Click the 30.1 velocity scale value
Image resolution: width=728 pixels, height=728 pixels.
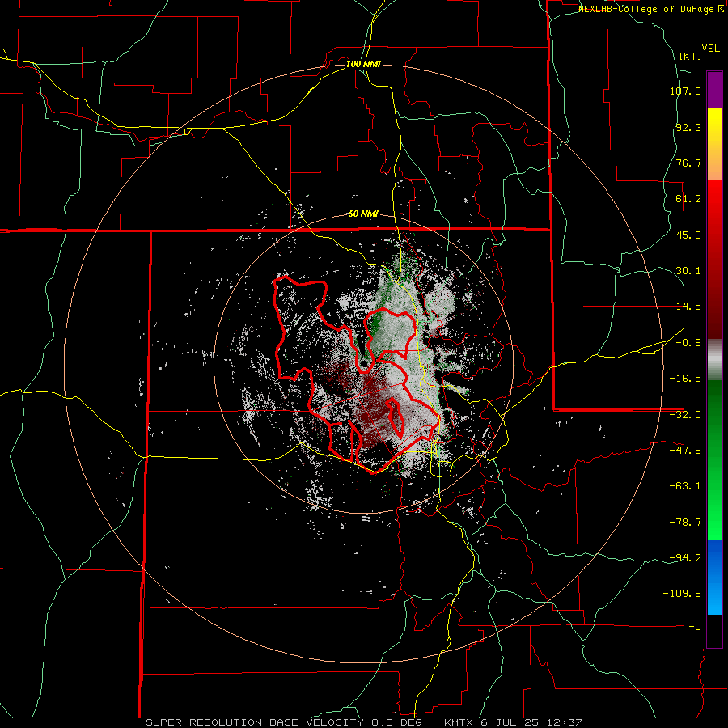[688, 271]
